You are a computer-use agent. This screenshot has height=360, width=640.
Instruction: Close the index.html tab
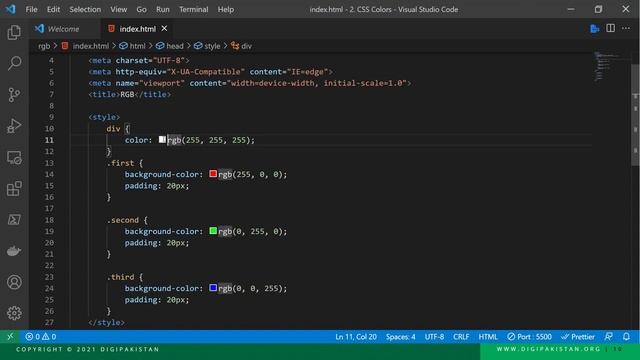(x=164, y=29)
